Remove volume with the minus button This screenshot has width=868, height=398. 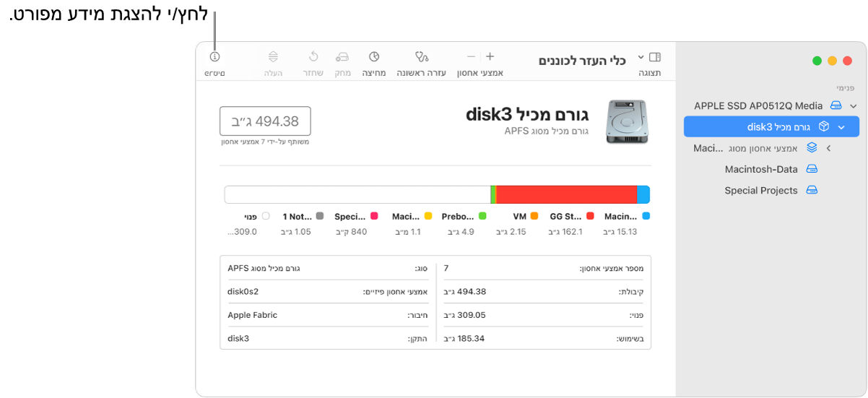[471, 56]
